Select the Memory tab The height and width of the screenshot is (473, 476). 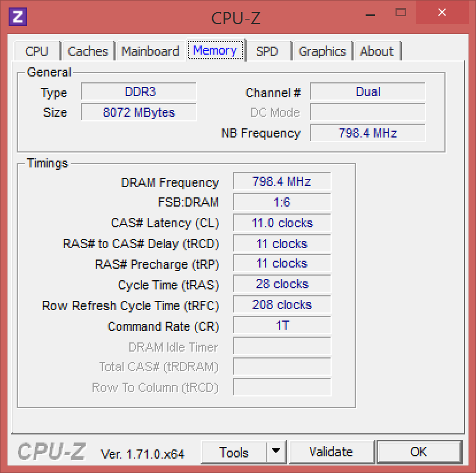[215, 50]
